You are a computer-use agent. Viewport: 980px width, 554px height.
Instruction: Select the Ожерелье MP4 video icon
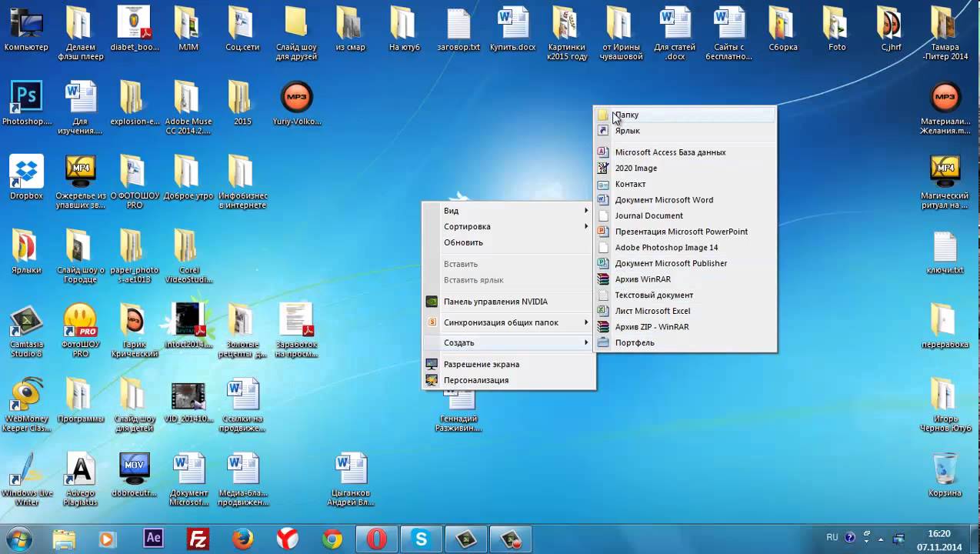[81, 182]
